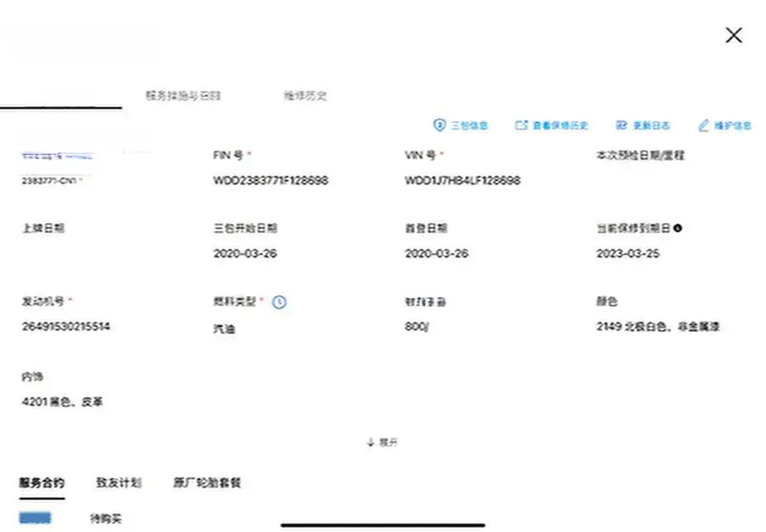Image resolution: width=766 pixels, height=532 pixels.
Task: Click the color value 2149 北极白色
Action: click(658, 328)
